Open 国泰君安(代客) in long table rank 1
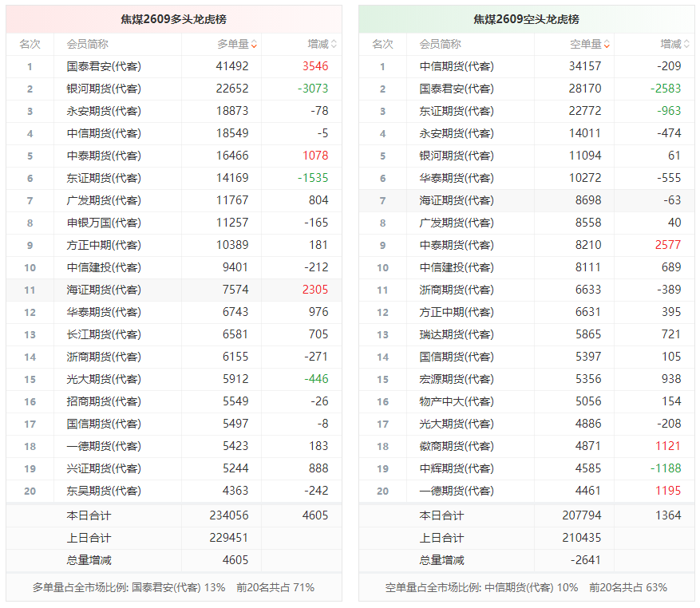700x608 pixels. [x=104, y=66]
